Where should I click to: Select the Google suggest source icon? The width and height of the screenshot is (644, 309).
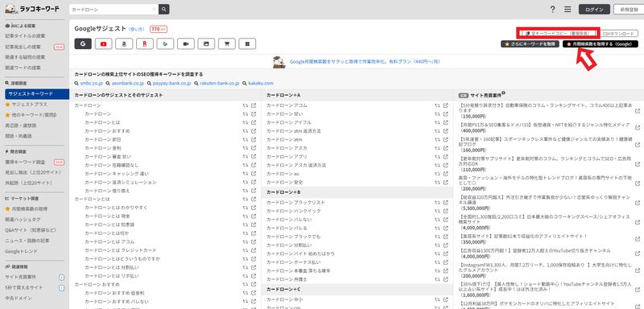[x=83, y=43]
